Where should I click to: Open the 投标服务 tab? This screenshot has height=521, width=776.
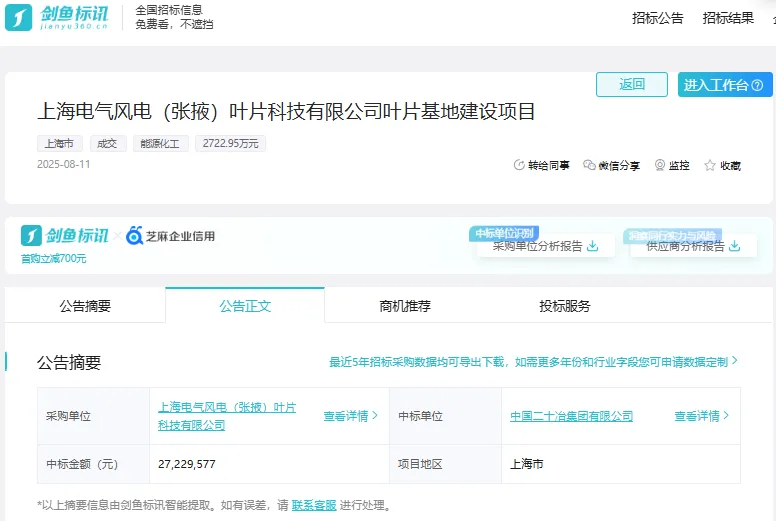click(x=565, y=306)
